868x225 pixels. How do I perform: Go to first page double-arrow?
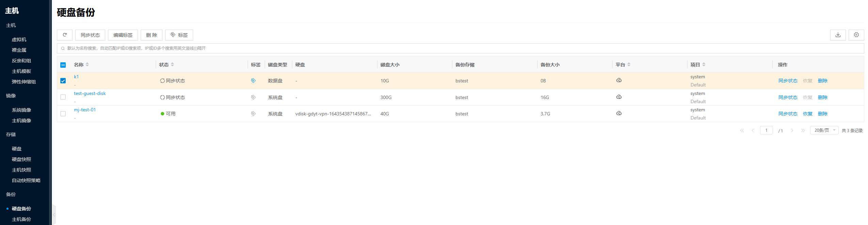742,130
